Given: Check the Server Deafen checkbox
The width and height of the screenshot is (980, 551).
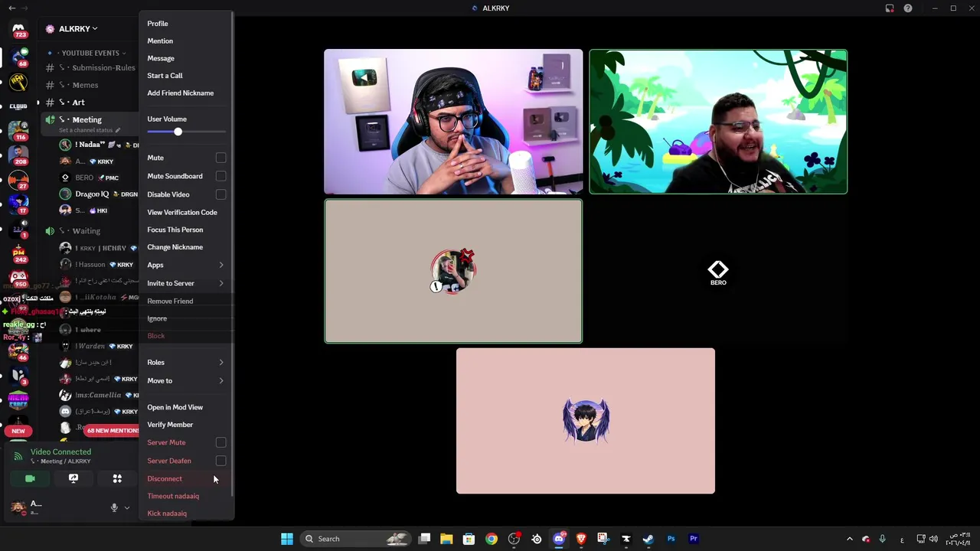Looking at the screenshot, I should pos(220,461).
